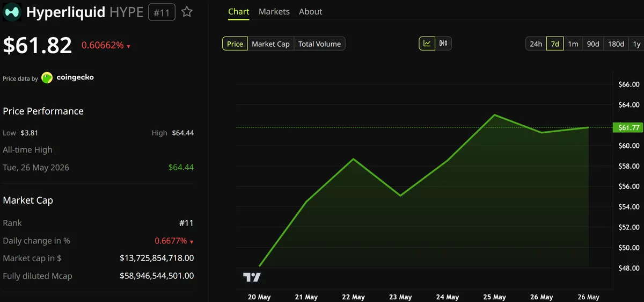Select the Market Cap chart toggle
Viewport: 644px width, 302px height.
270,44
